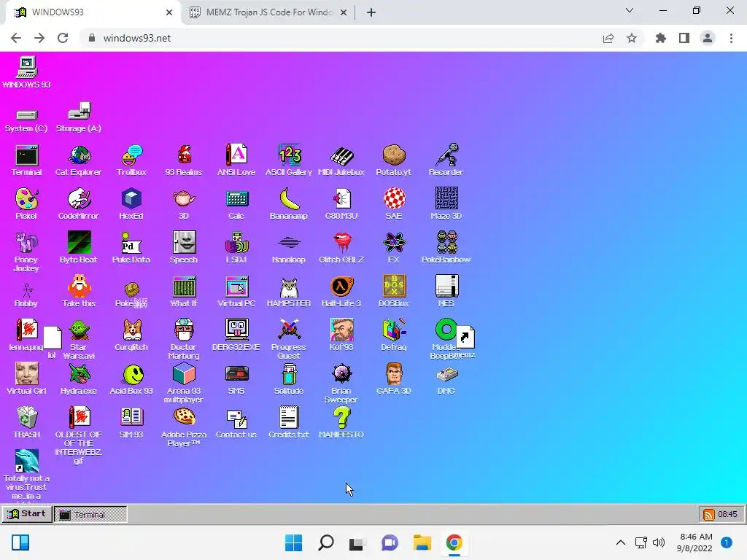This screenshot has height=560, width=747.
Task: Reload the windows93.net page
Action: click(x=63, y=38)
